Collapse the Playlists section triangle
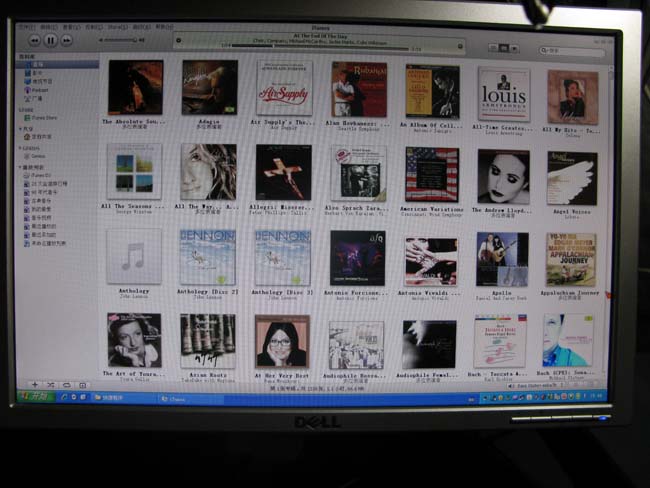650x488 pixels. pos(20,168)
